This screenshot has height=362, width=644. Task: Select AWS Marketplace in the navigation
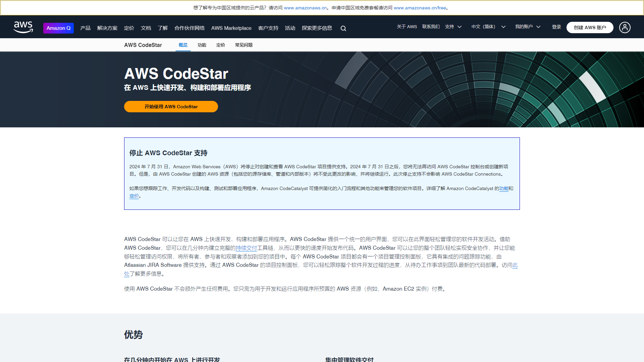point(231,28)
